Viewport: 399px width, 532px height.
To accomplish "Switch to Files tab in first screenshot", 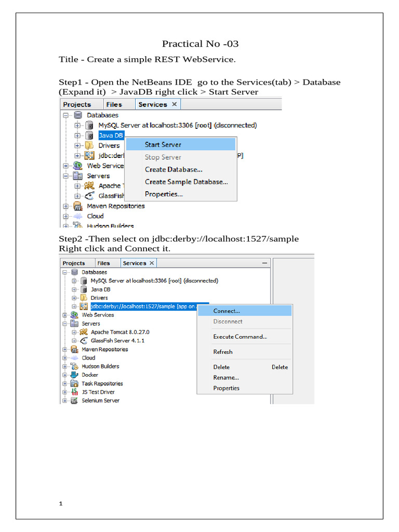I will [114, 104].
